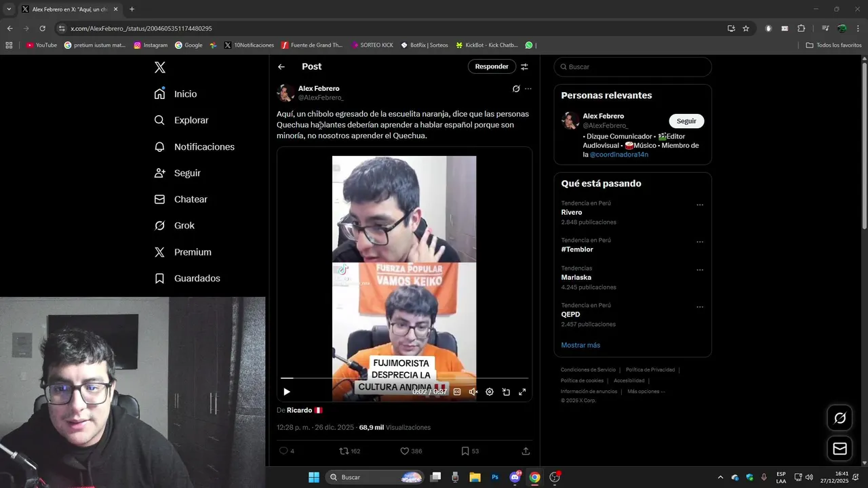Image resolution: width=868 pixels, height=488 pixels.
Task: Enable picture-in-picture for the video
Action: [x=506, y=392]
